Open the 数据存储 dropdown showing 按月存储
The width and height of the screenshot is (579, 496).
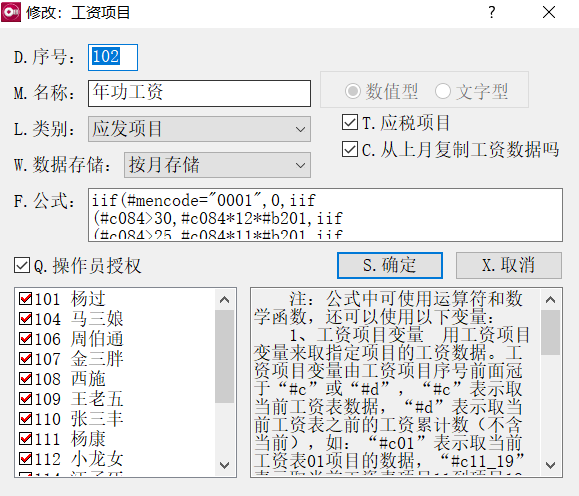point(217,165)
